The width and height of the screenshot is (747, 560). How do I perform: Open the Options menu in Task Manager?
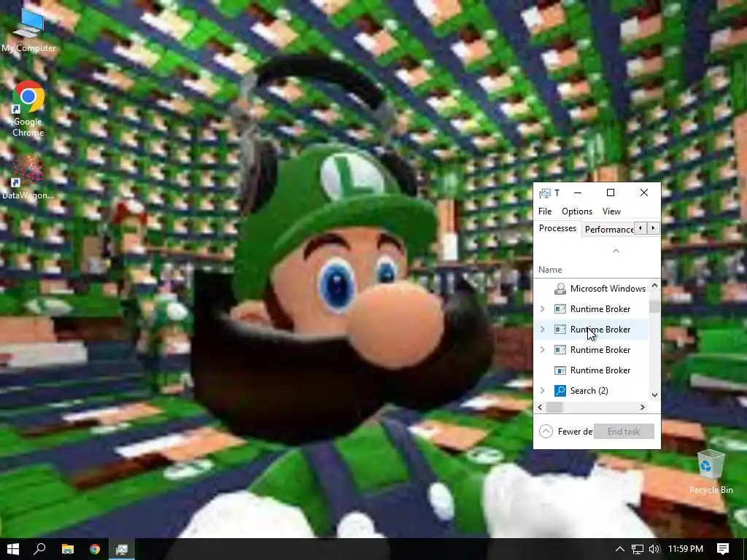(x=577, y=211)
